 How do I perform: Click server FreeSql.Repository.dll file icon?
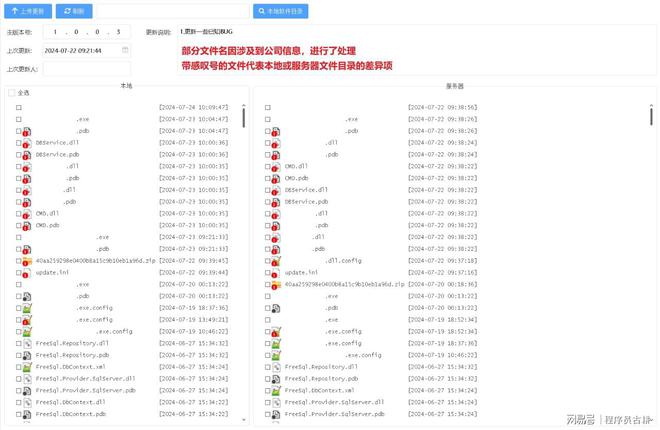(x=276, y=367)
